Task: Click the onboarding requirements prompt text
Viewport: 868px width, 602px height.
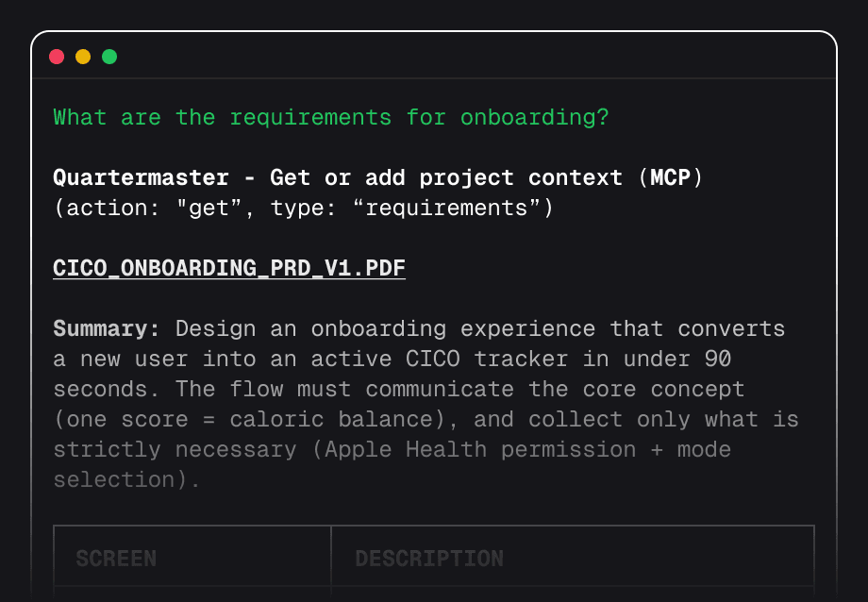Action: [x=330, y=117]
